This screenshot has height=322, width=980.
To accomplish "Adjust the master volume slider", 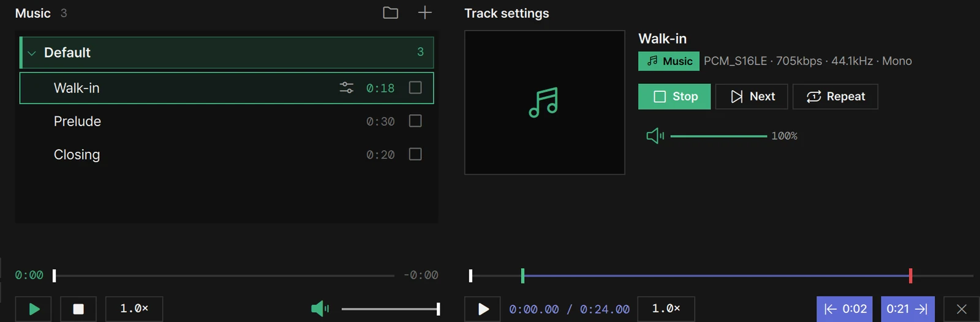I will [x=390, y=309].
